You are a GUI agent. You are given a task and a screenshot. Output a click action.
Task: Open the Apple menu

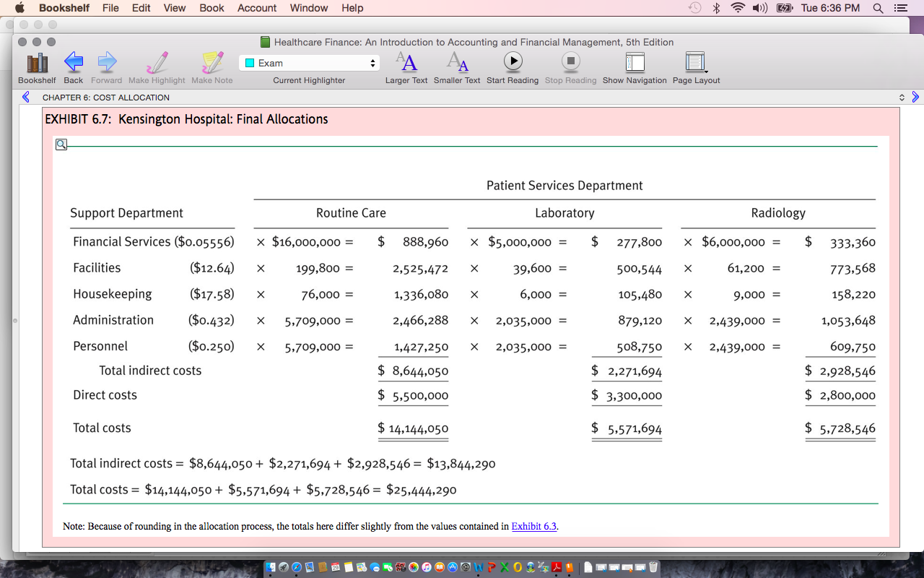[19, 8]
